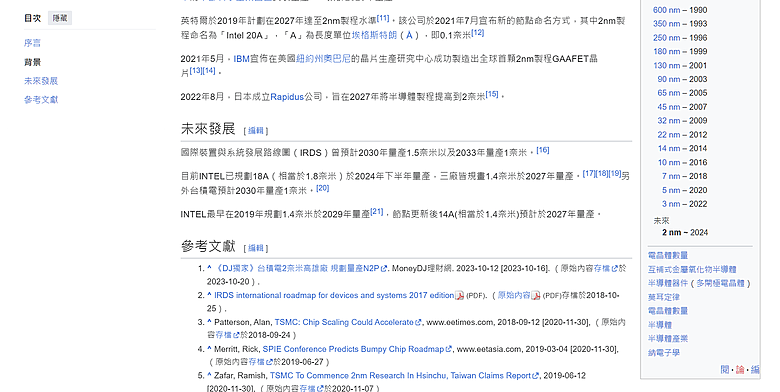Image resolution: width=780 pixels, height=392 pixels.
Task: Click 編 edit-template link in infobox footer
Action: (x=755, y=369)
